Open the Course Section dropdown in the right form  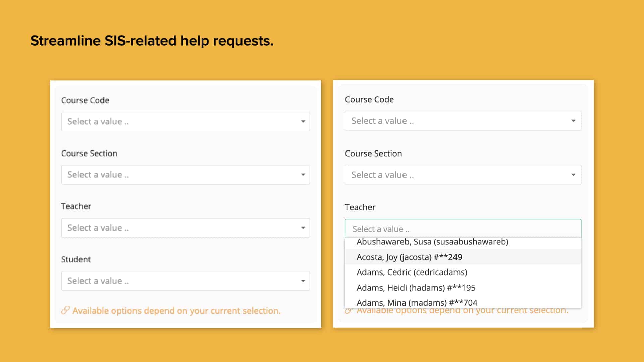463,175
